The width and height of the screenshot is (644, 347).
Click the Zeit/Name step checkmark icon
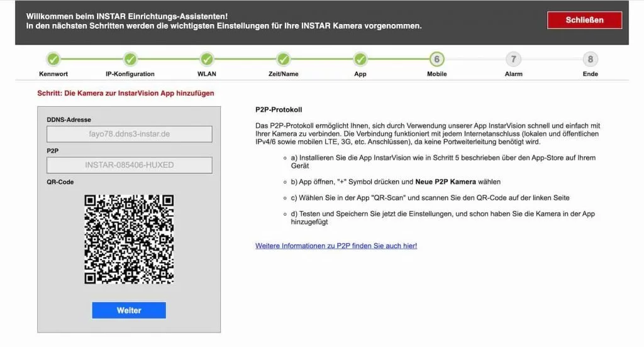[284, 59]
